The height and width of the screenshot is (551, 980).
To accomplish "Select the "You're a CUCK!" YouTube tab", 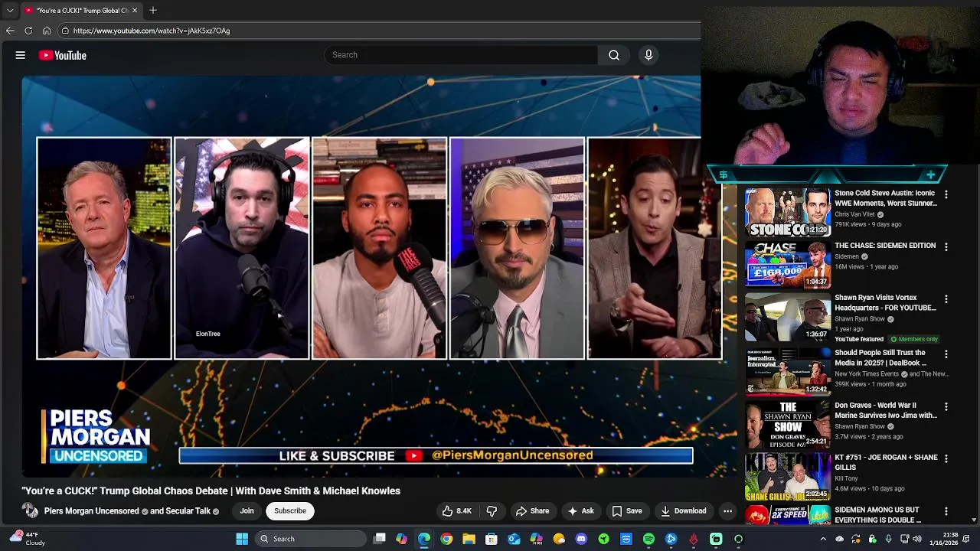I will click(80, 10).
